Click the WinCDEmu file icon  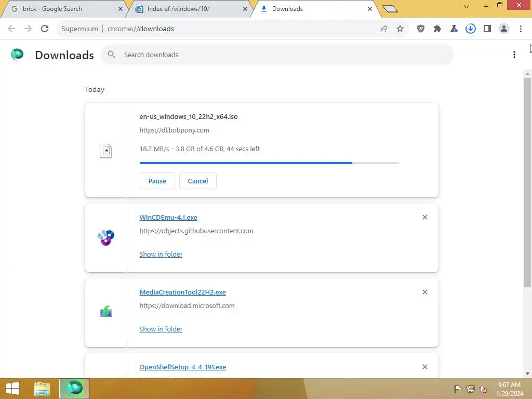coord(106,237)
